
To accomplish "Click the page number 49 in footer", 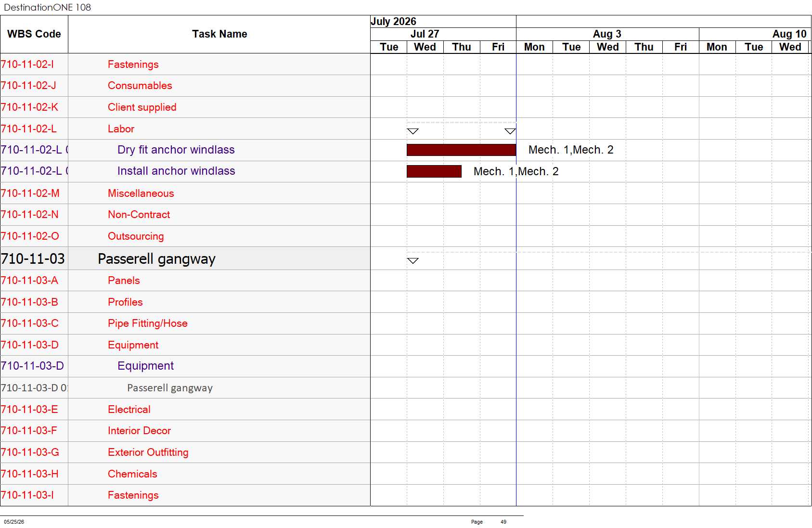I will [x=503, y=522].
